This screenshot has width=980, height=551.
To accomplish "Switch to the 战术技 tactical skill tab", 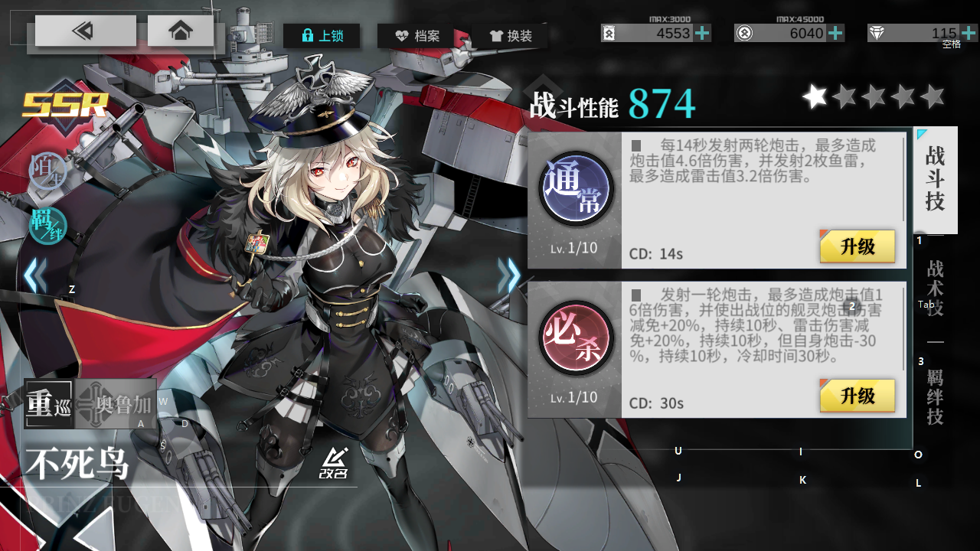I will (935, 289).
